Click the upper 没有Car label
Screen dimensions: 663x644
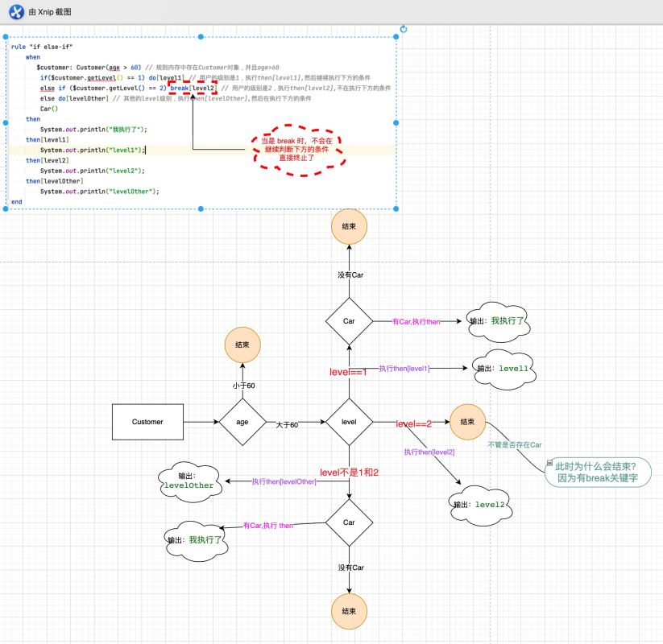coord(350,275)
